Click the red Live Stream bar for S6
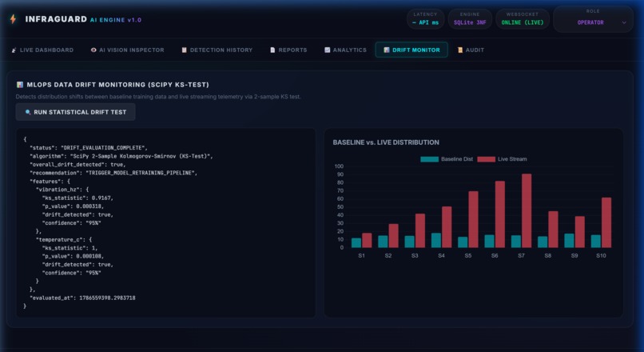This screenshot has width=644, height=352. pyautogui.click(x=500, y=214)
